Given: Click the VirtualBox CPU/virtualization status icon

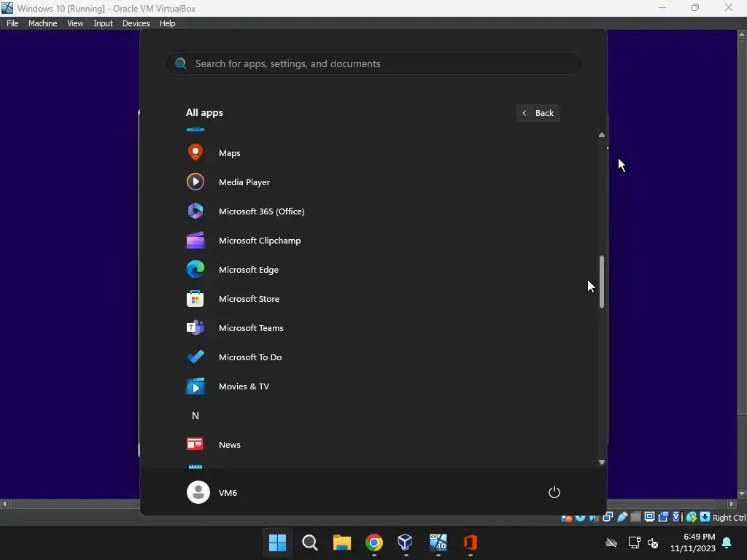Looking at the screenshot, I should pyautogui.click(x=677, y=517).
